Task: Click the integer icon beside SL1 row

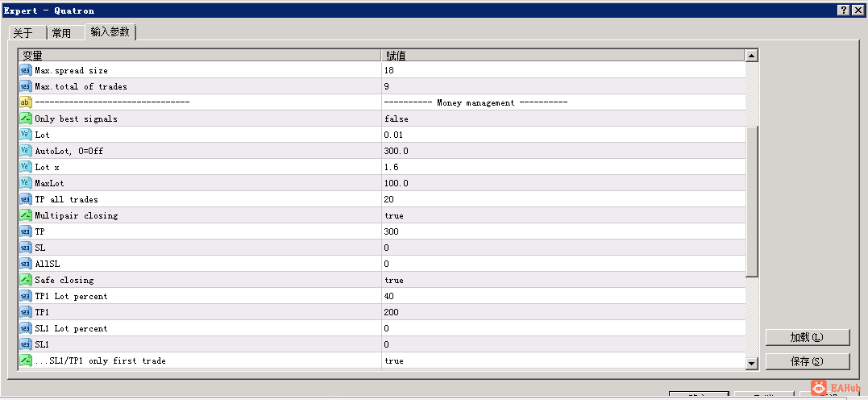Action: 26,344
